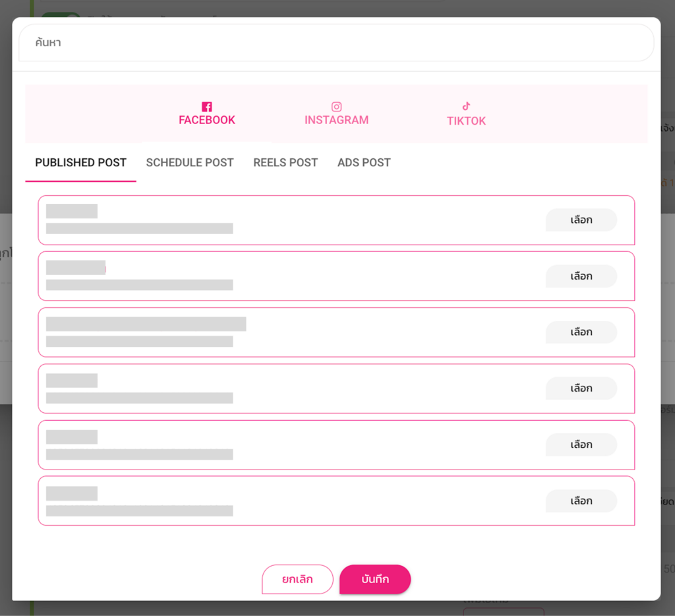This screenshot has height=616, width=675.
Task: Click the ค้นหา search field
Action: 336,43
